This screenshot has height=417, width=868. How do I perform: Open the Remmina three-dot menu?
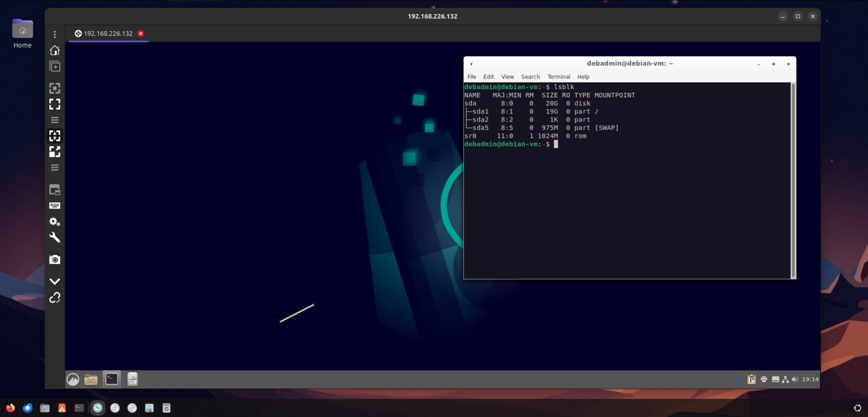click(x=54, y=34)
